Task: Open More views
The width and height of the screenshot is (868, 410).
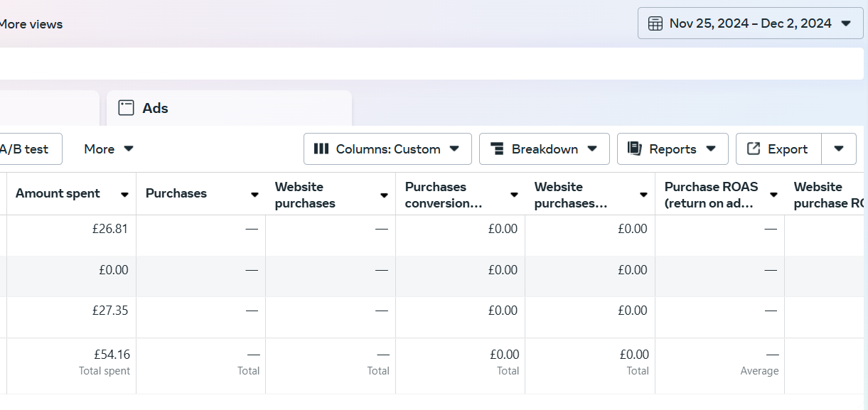Action: click(x=31, y=24)
